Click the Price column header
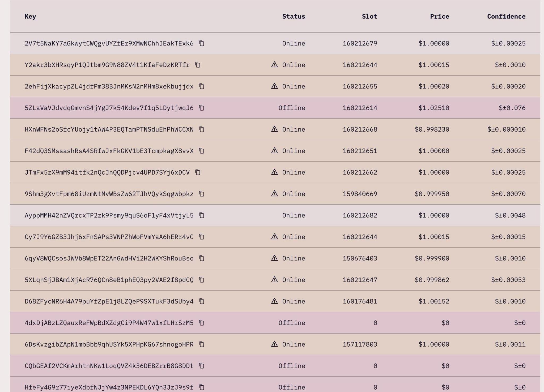Viewport: 544px width, 392px height. 439,16
